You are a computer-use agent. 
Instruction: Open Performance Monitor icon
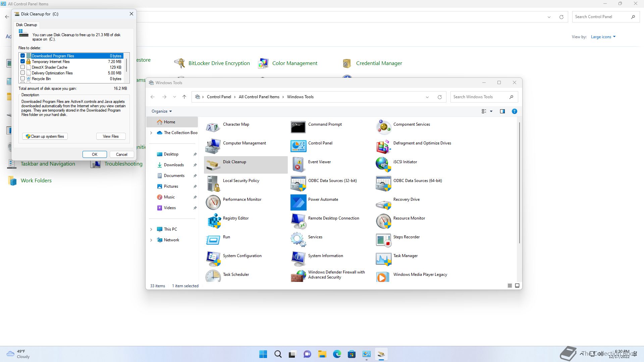[x=213, y=202]
